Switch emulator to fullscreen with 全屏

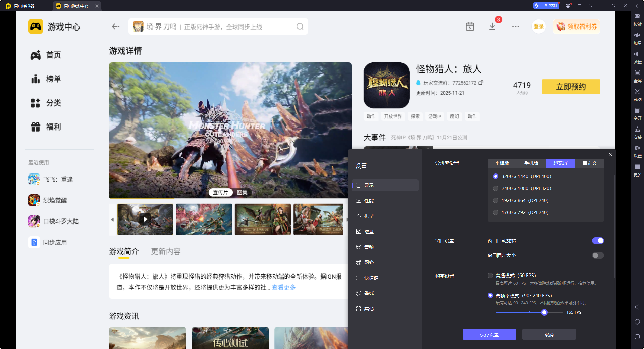click(x=637, y=76)
